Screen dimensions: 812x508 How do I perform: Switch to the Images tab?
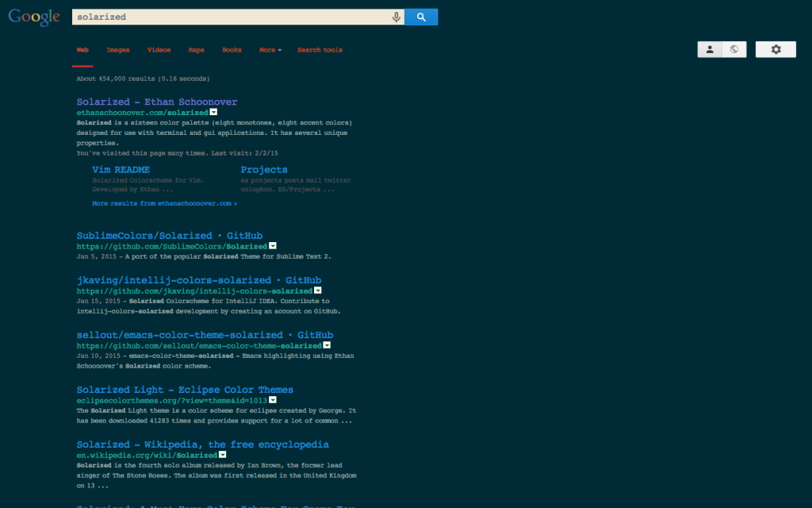point(118,50)
